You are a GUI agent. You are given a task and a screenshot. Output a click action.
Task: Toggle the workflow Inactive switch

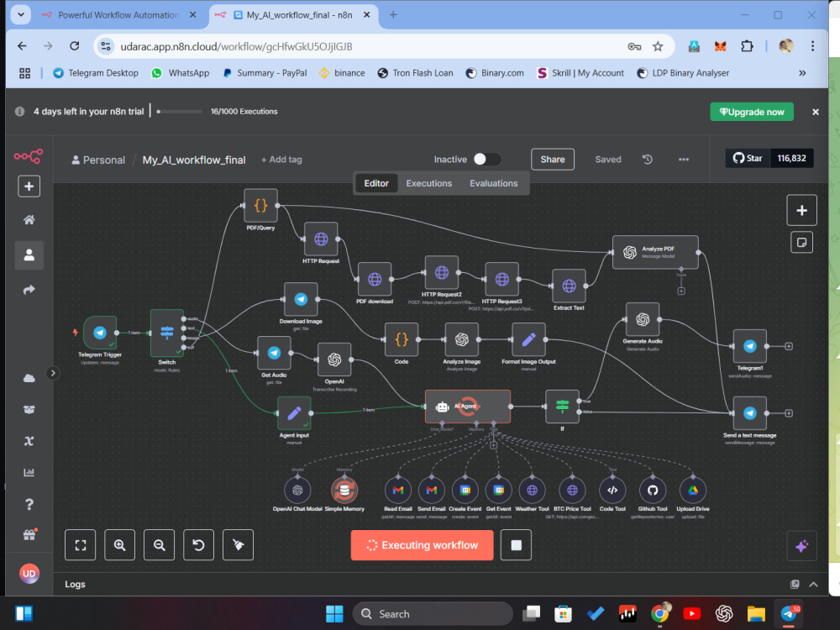pyautogui.click(x=487, y=159)
